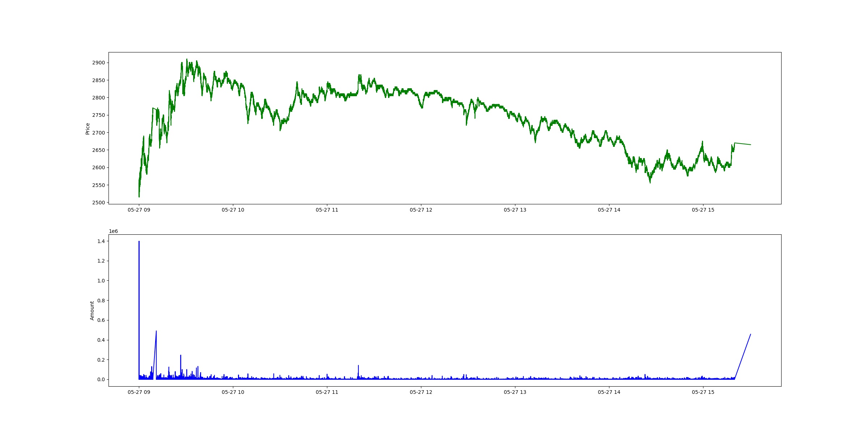Click the 05-27 11 tick under the Price chart
Viewport: 868px width, 434px height.
(x=327, y=210)
